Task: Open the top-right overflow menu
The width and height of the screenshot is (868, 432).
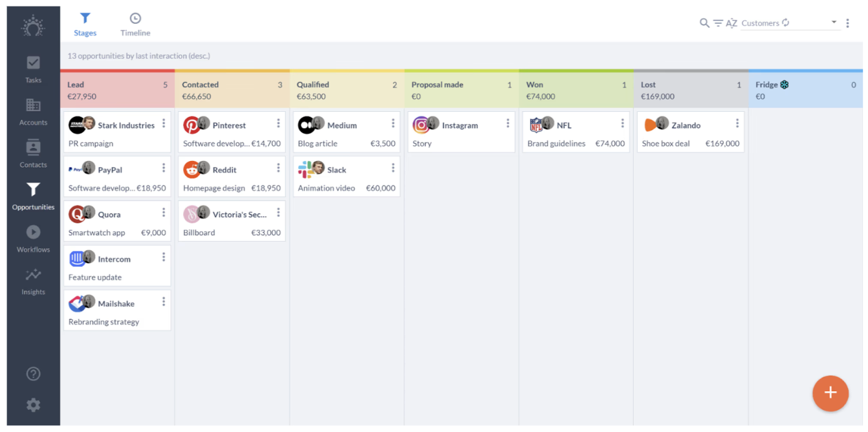Action: click(x=848, y=23)
